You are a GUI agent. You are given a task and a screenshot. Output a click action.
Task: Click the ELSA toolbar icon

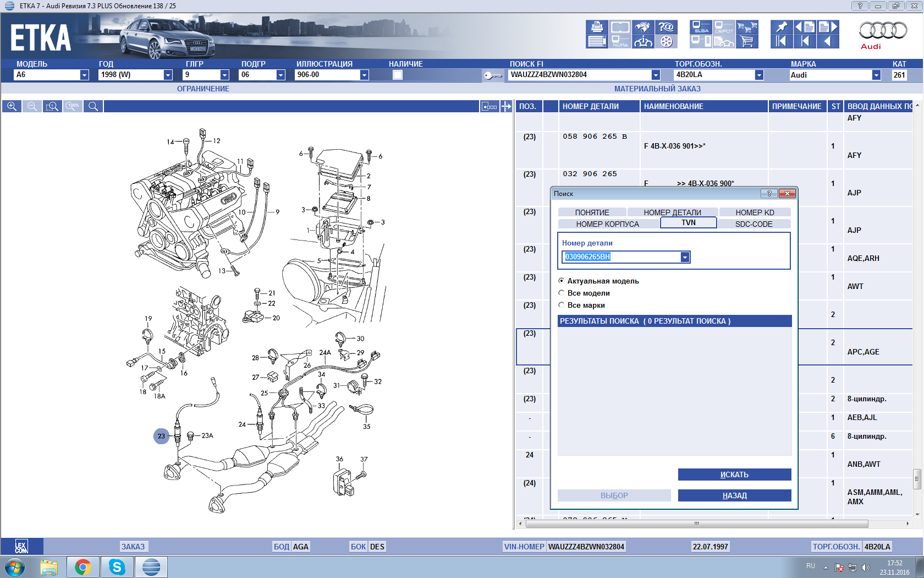point(701,27)
